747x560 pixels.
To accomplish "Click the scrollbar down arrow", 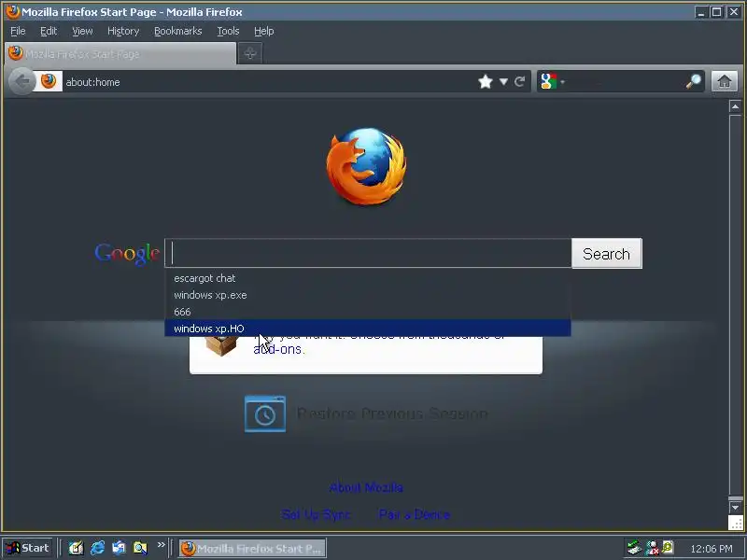I will 735,508.
